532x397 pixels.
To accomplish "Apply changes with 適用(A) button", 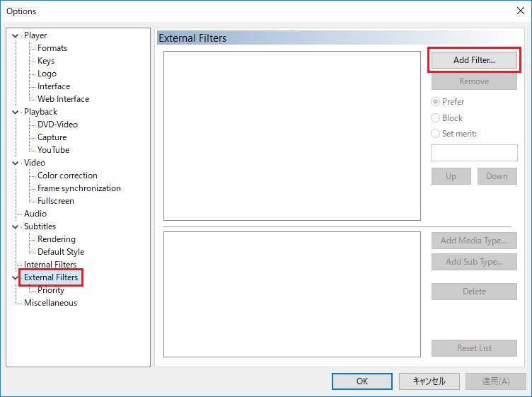I will pyautogui.click(x=496, y=381).
